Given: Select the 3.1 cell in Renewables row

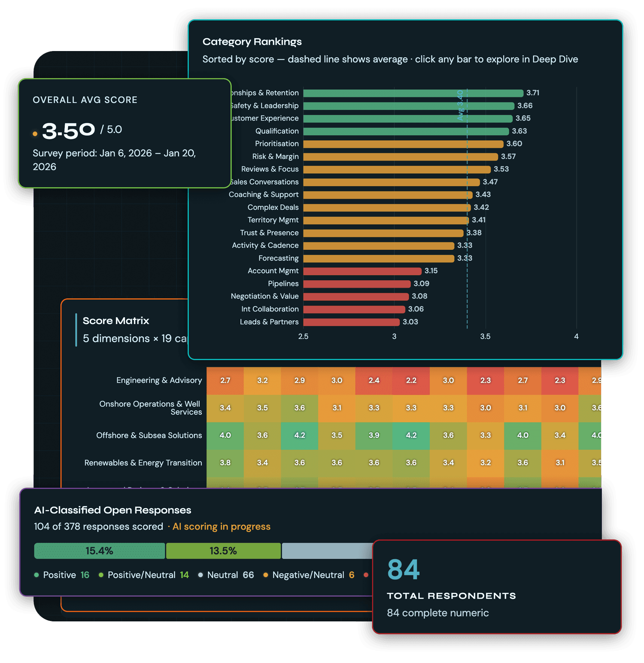Looking at the screenshot, I should coord(560,463).
